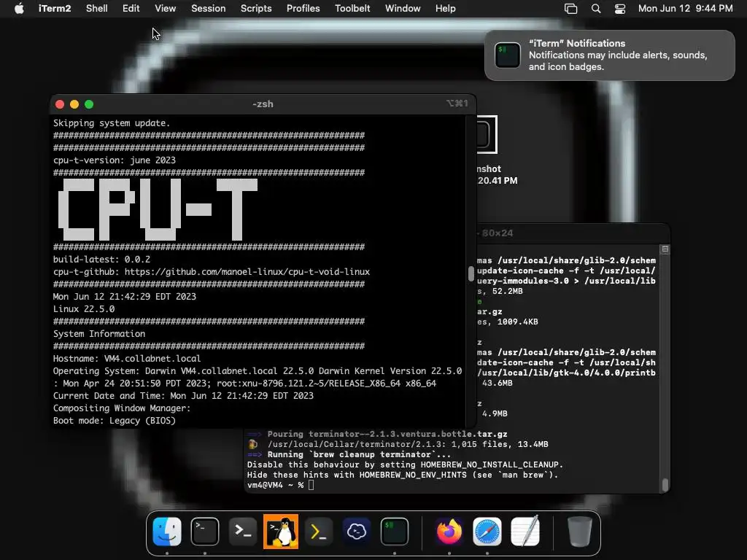The width and height of the screenshot is (747, 560).
Task: Minimize the -zsh terminal window
Action: pos(74,104)
